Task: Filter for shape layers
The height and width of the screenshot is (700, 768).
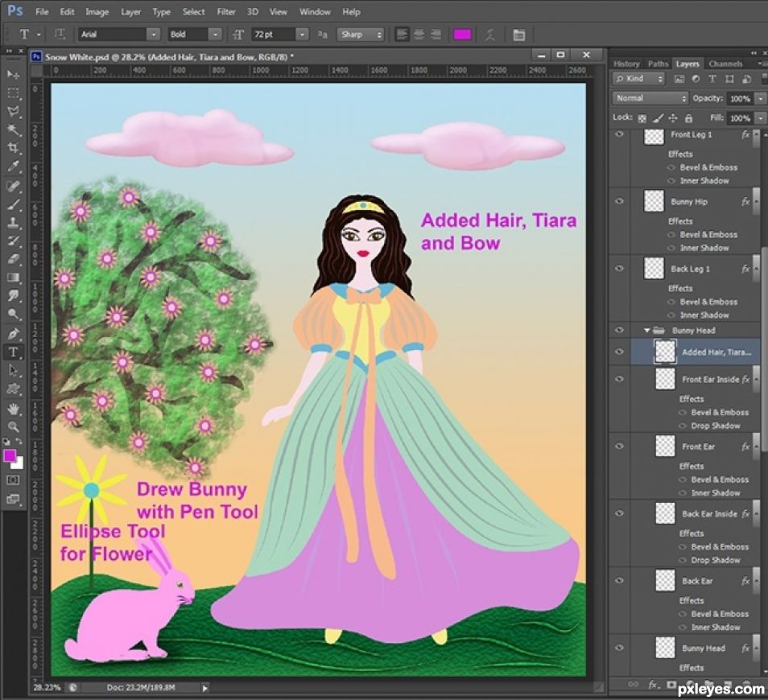Action: point(730,79)
